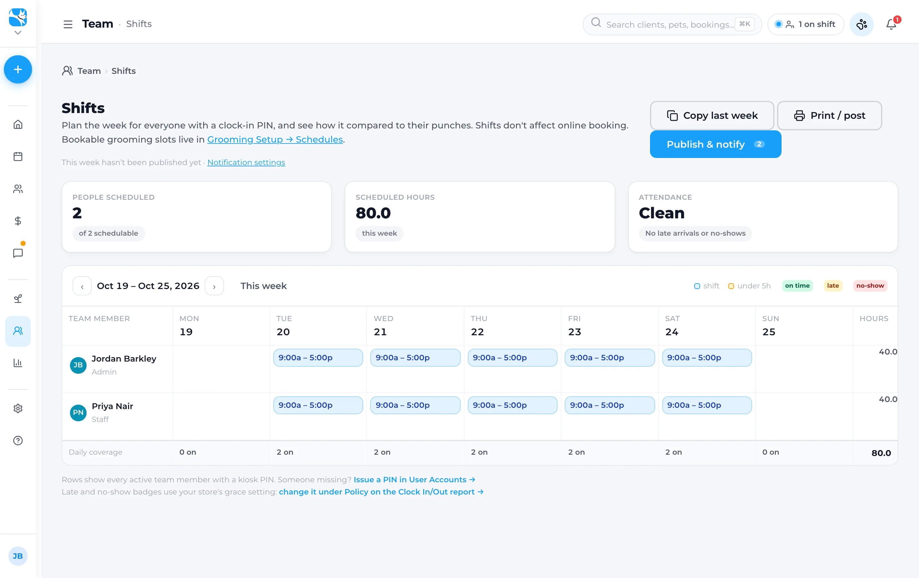This screenshot has height=578, width=924.
Task: Open the Home icon in sidebar
Action: 18,125
